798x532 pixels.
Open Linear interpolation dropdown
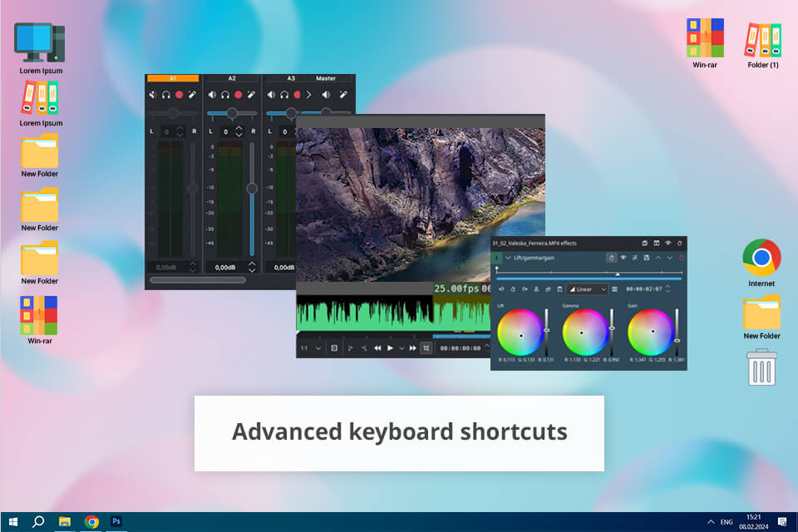pos(588,289)
